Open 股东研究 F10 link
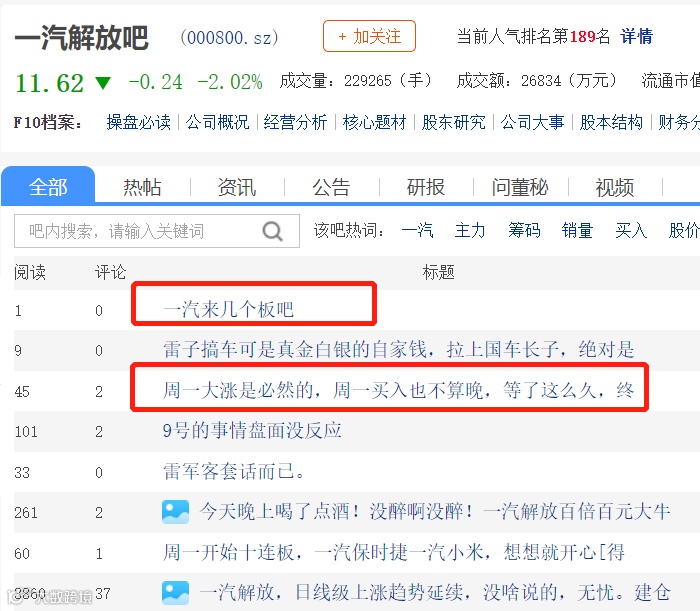Viewport: 700px width, 611px height. tap(454, 122)
